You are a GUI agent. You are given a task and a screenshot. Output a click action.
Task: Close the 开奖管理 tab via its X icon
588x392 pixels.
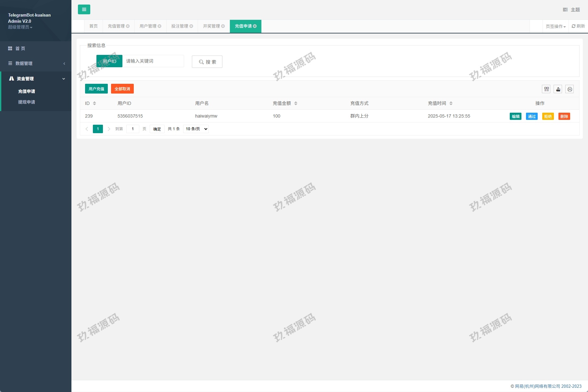pos(223,26)
